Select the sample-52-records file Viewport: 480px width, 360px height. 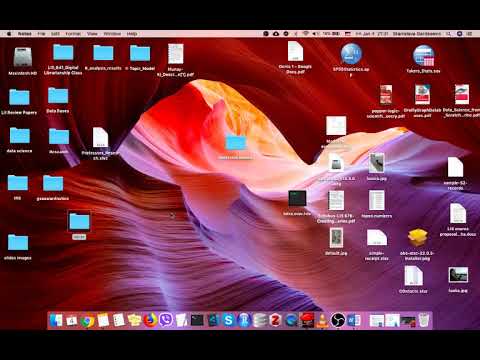tap(455, 168)
